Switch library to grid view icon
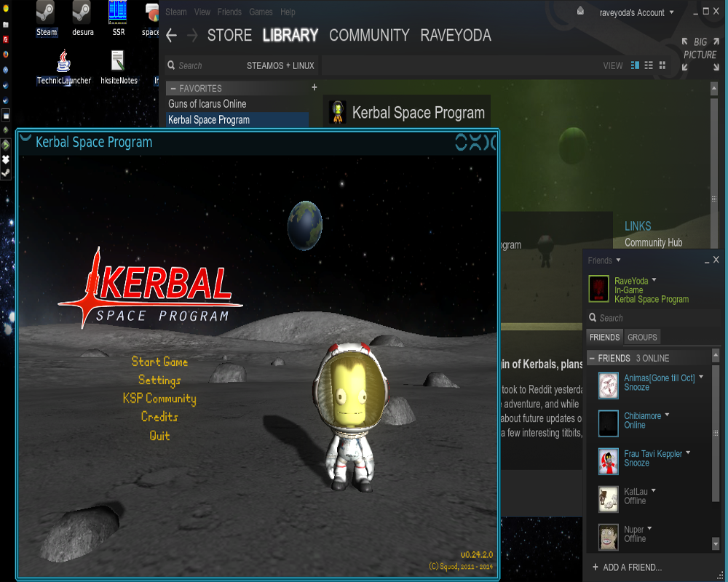The width and height of the screenshot is (728, 582). (x=662, y=65)
